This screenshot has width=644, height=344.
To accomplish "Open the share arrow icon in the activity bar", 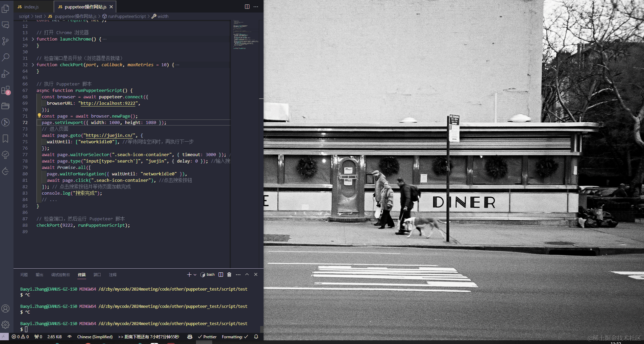I will click(x=5, y=171).
